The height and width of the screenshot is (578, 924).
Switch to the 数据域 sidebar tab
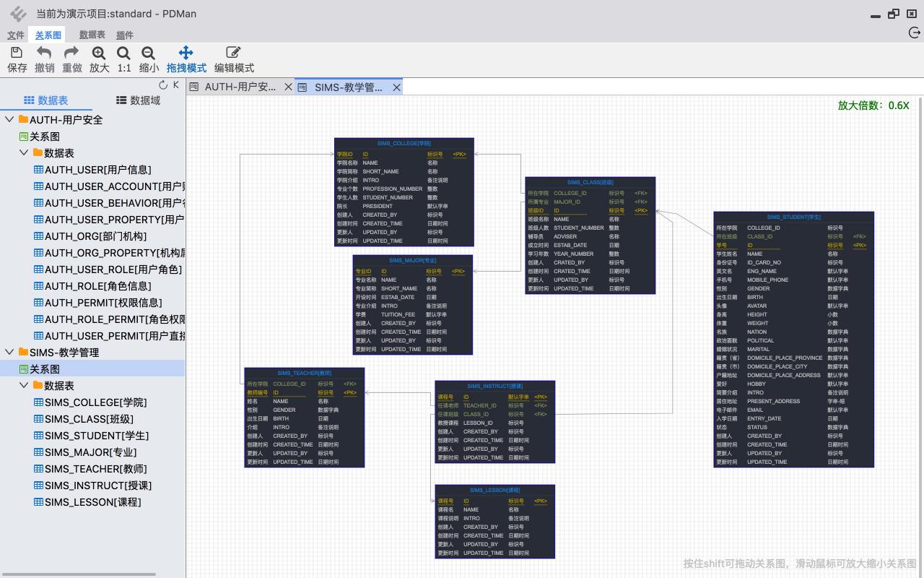[139, 100]
